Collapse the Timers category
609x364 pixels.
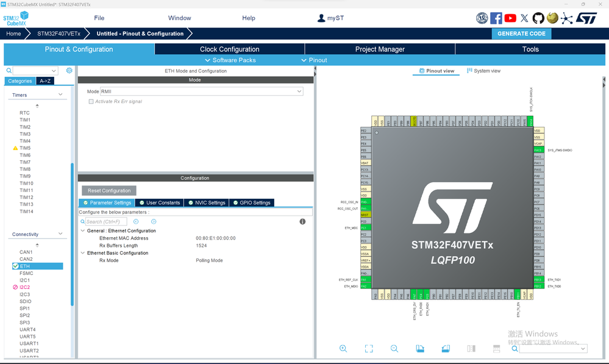click(60, 95)
